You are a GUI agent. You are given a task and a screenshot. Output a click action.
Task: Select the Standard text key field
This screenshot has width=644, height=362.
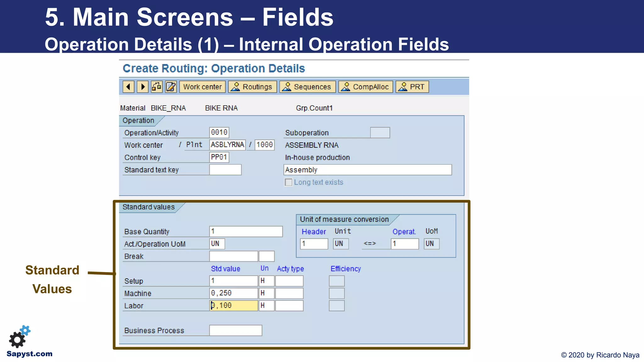coord(225,170)
